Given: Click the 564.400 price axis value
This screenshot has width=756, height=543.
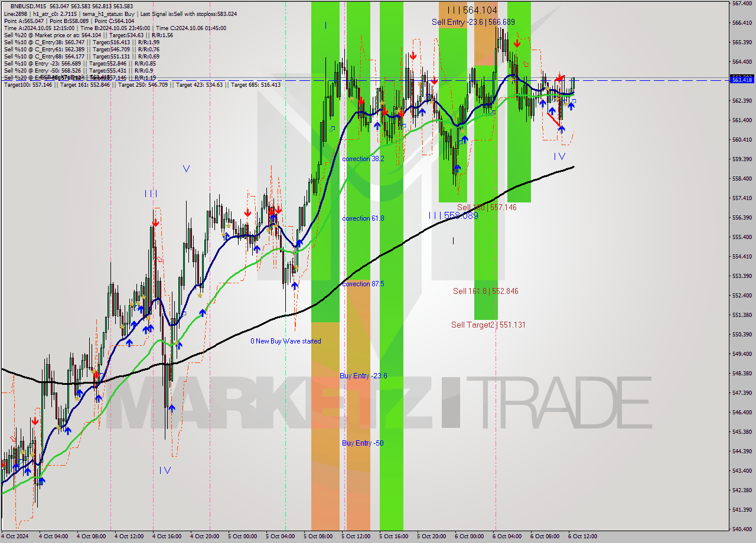Looking at the screenshot, I should tap(742, 62).
